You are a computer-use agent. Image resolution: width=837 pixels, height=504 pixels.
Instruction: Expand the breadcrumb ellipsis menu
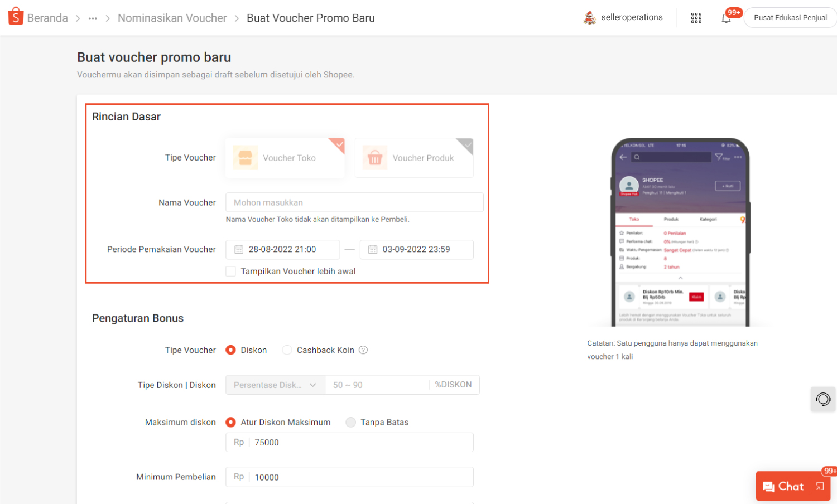(93, 18)
